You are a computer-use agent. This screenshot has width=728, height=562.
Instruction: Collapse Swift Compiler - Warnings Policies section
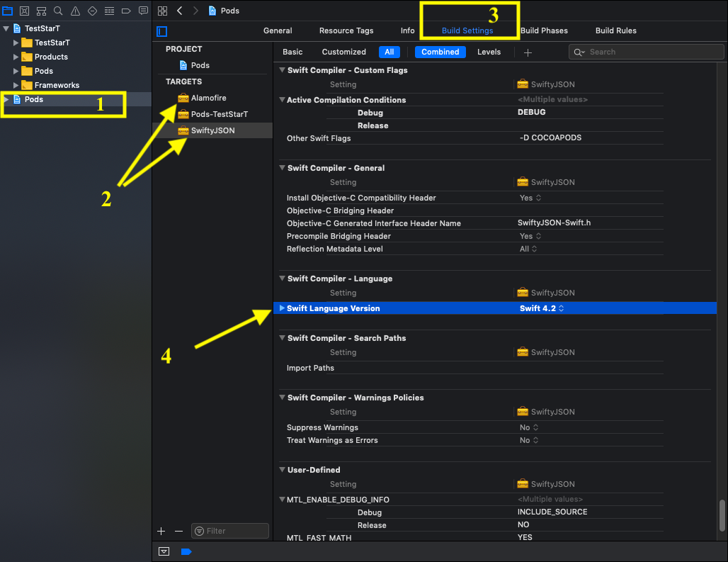click(x=282, y=398)
